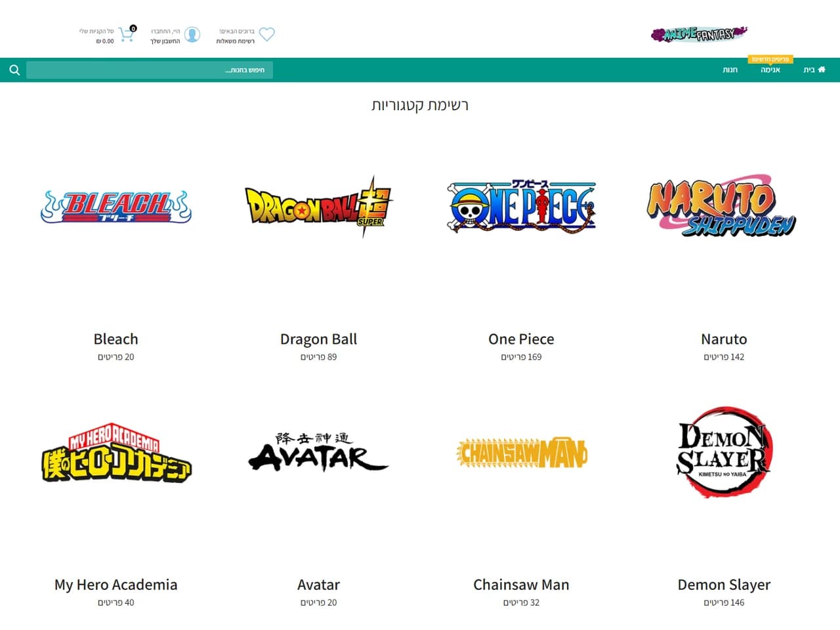Click the "0.00 ₪" cart total
This screenshot has width=840, height=630.
pos(105,41)
